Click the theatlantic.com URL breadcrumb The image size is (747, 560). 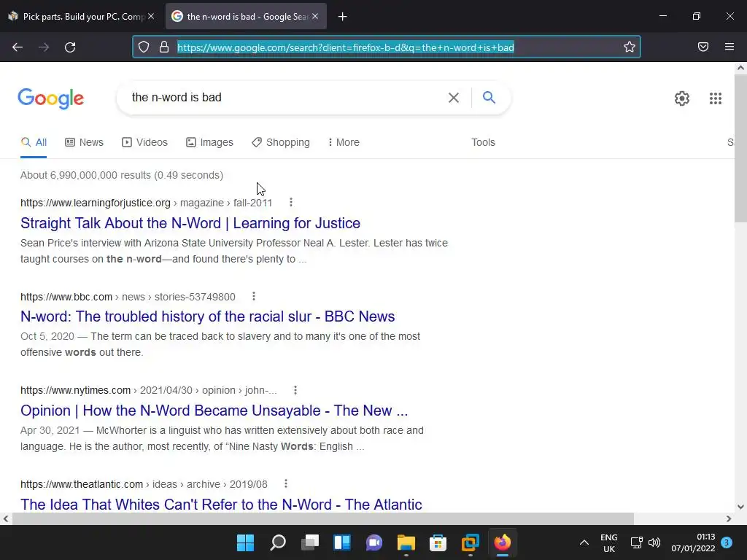pyautogui.click(x=144, y=484)
